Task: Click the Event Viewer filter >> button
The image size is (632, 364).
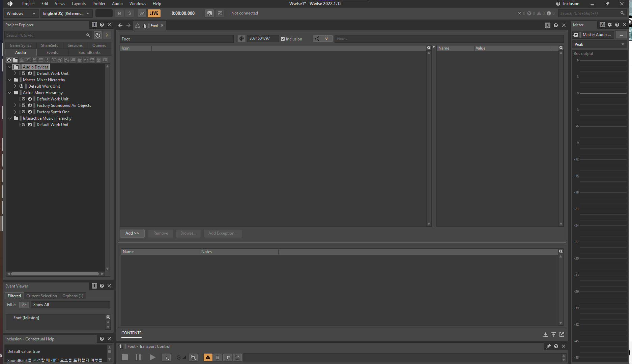Action: pyautogui.click(x=24, y=304)
